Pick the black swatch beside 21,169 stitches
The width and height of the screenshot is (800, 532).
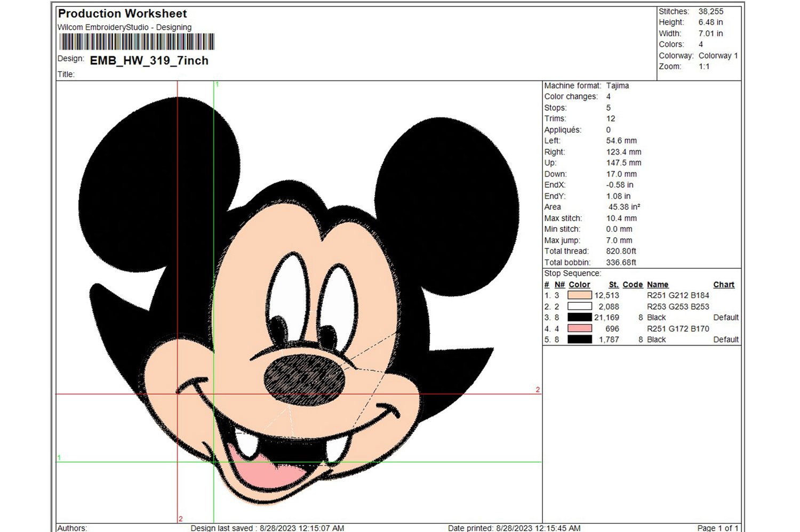tap(580, 317)
